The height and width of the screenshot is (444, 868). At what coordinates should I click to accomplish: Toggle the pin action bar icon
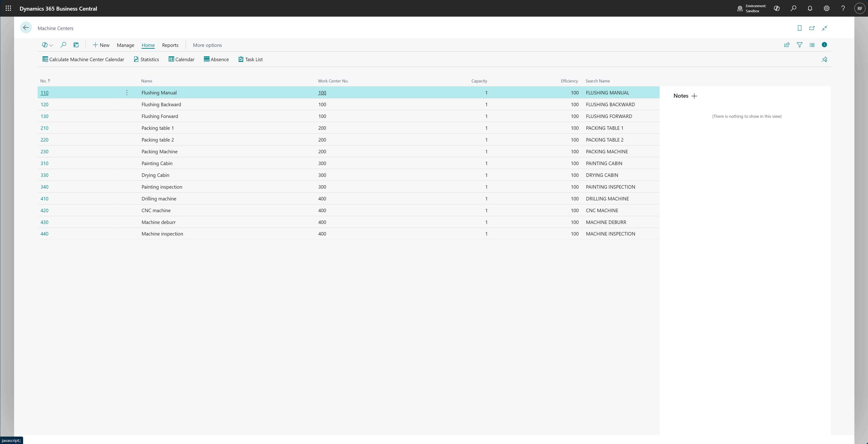tap(824, 59)
